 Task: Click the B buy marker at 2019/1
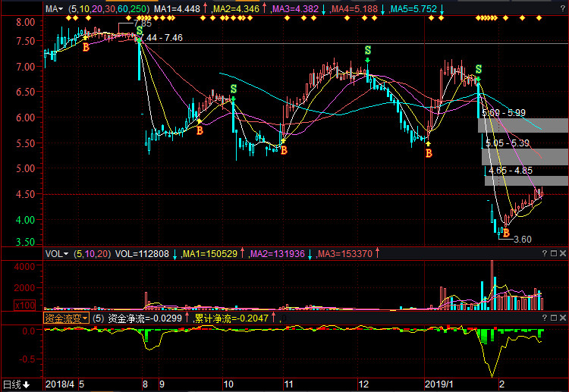[x=429, y=152]
